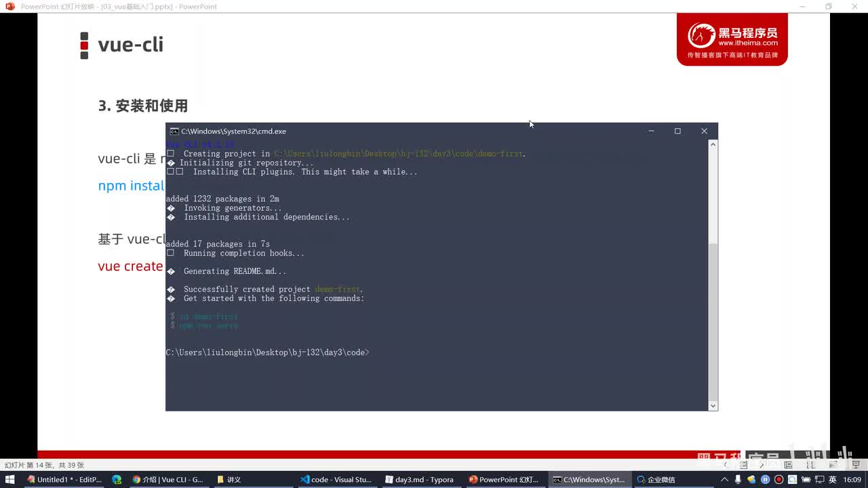
Task: Click the microphone tray icon
Action: point(738,479)
